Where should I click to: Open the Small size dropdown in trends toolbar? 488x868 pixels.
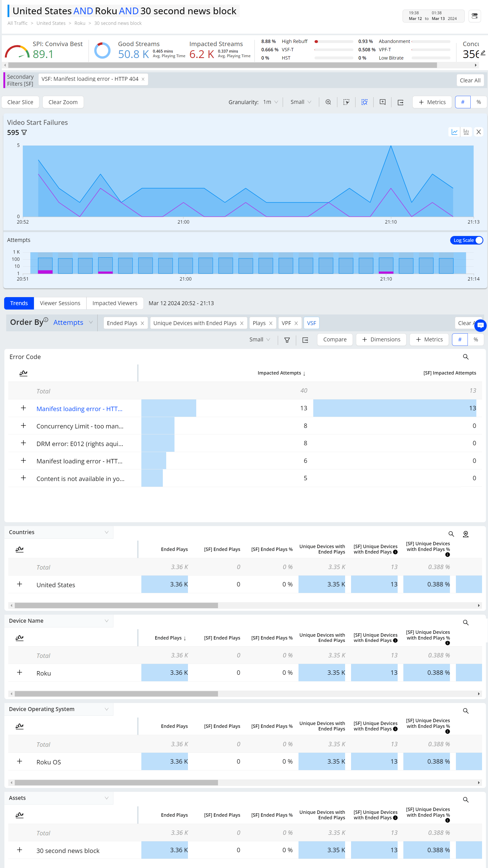(x=260, y=340)
